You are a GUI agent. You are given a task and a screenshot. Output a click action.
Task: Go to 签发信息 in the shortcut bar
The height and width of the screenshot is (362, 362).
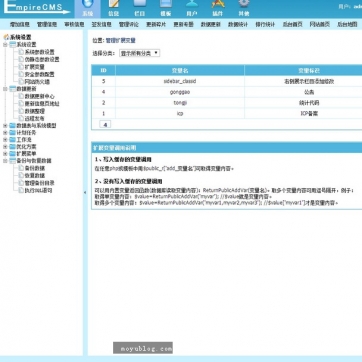pos(102,24)
